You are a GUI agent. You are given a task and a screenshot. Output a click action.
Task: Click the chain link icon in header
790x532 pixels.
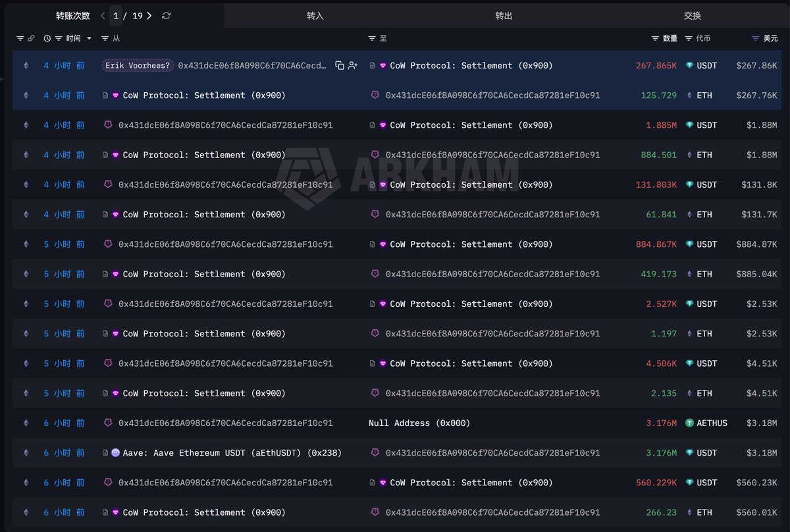[x=31, y=38]
